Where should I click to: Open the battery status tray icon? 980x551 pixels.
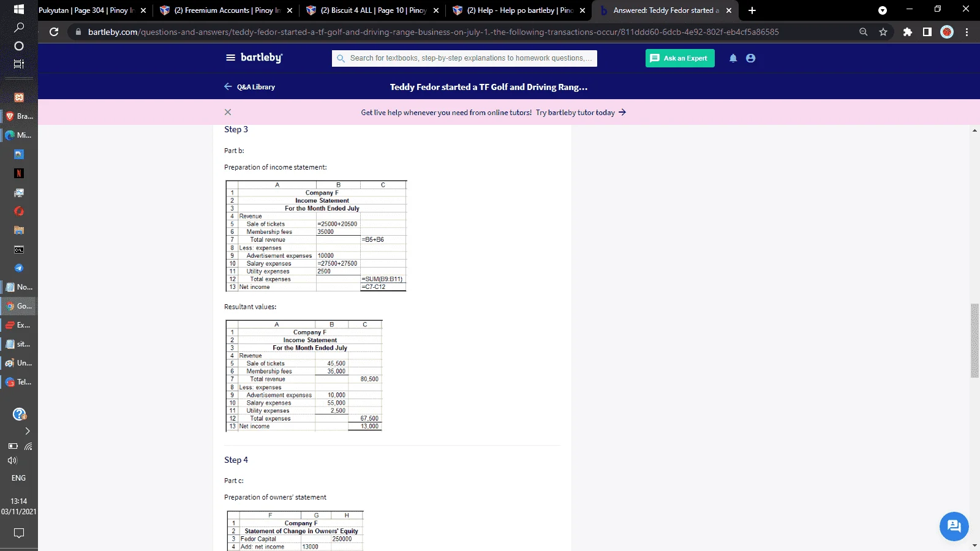(13, 446)
